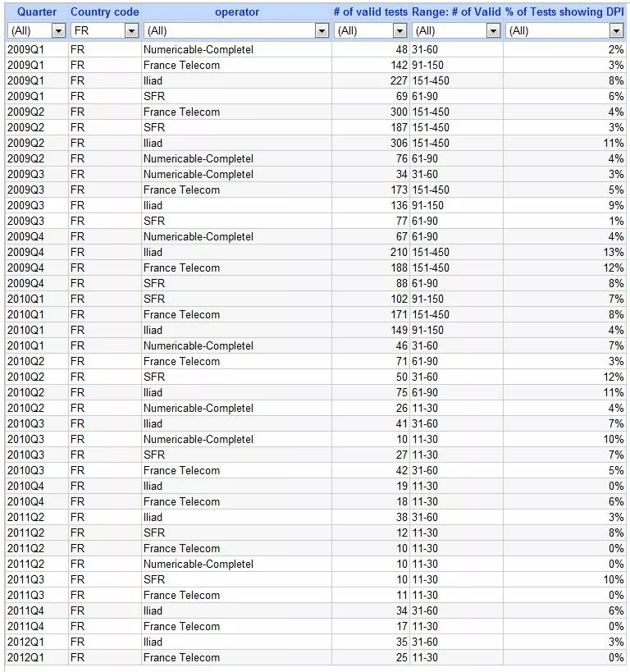630x672 pixels.
Task: Select the valid tests value 75
Action: [x=402, y=392]
